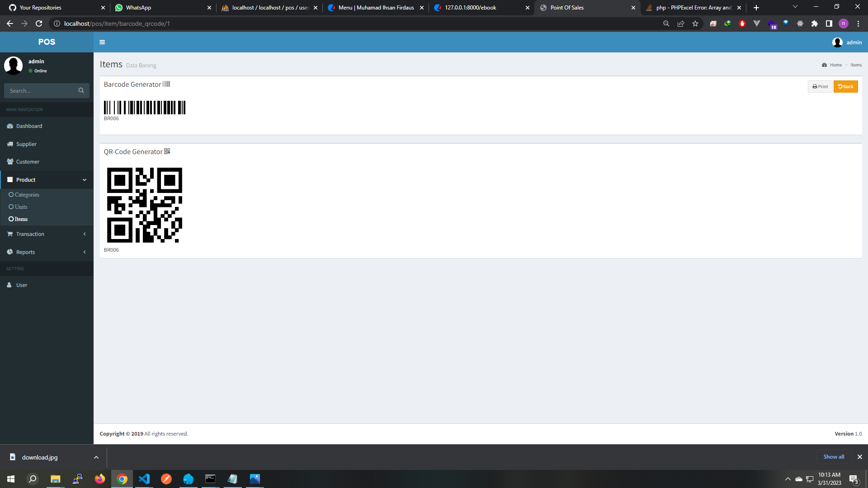Open the tab search dropdown arrow
Image resolution: width=868 pixels, height=488 pixels.
(x=795, y=7)
